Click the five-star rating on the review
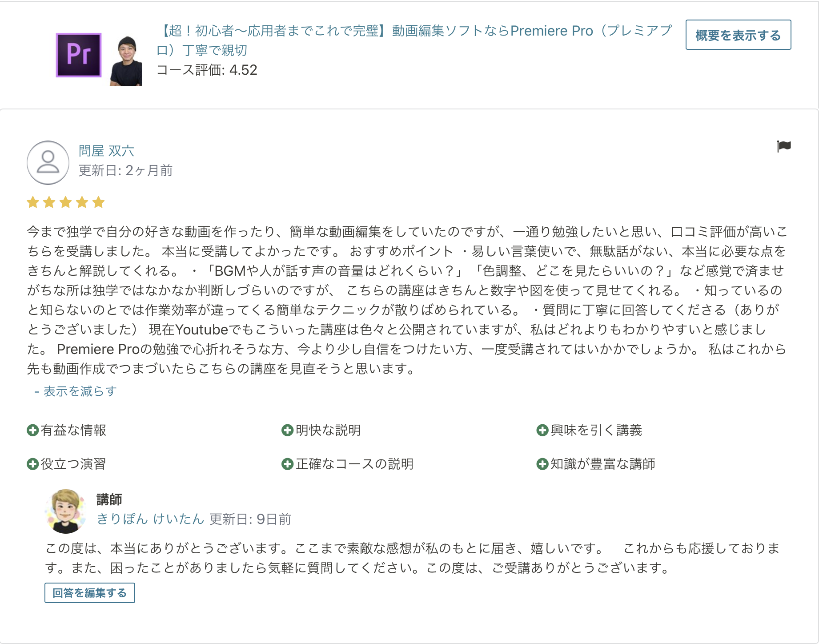This screenshot has height=644, width=819. coord(66,203)
